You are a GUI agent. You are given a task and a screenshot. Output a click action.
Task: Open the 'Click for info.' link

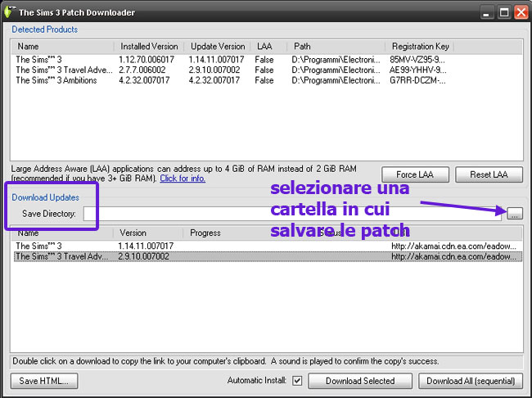pos(183,179)
